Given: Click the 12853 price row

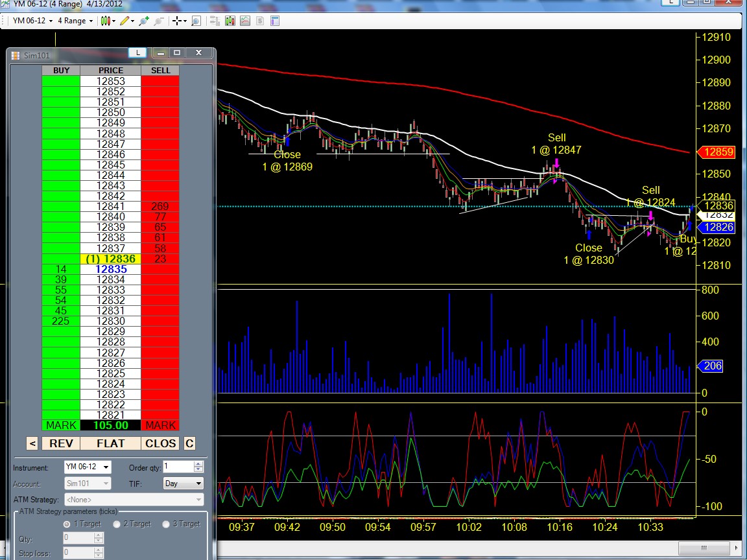Looking at the screenshot, I should click(110, 82).
